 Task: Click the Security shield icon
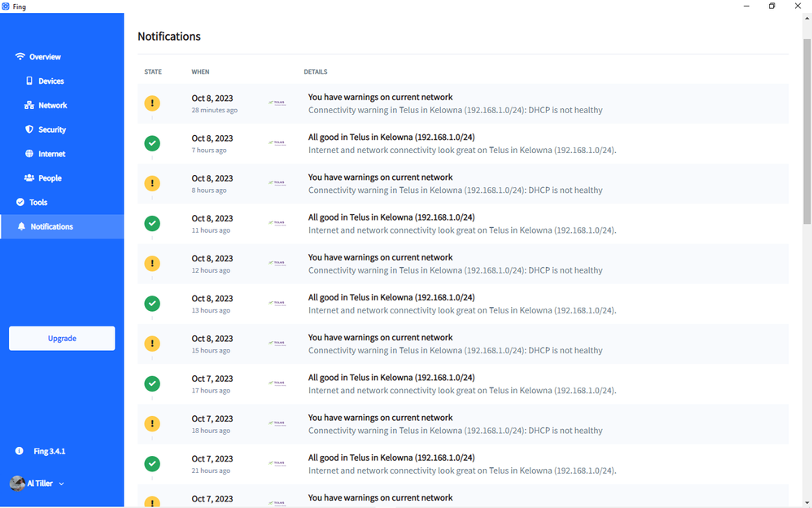pos(29,129)
